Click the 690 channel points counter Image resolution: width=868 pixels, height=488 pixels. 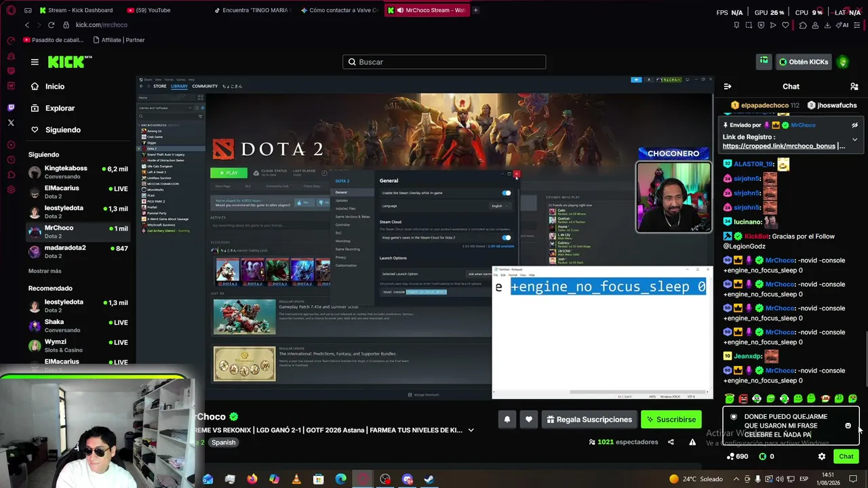pyautogui.click(x=736, y=457)
